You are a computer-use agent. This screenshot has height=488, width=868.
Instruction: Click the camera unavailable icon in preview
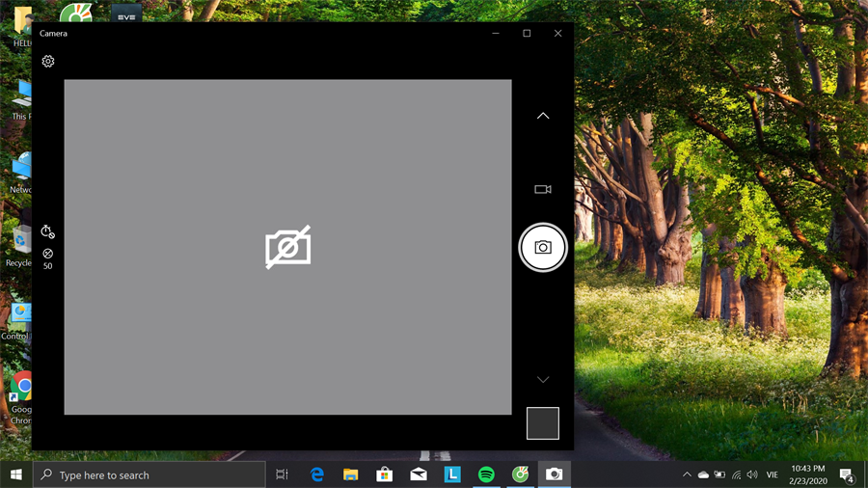click(288, 248)
